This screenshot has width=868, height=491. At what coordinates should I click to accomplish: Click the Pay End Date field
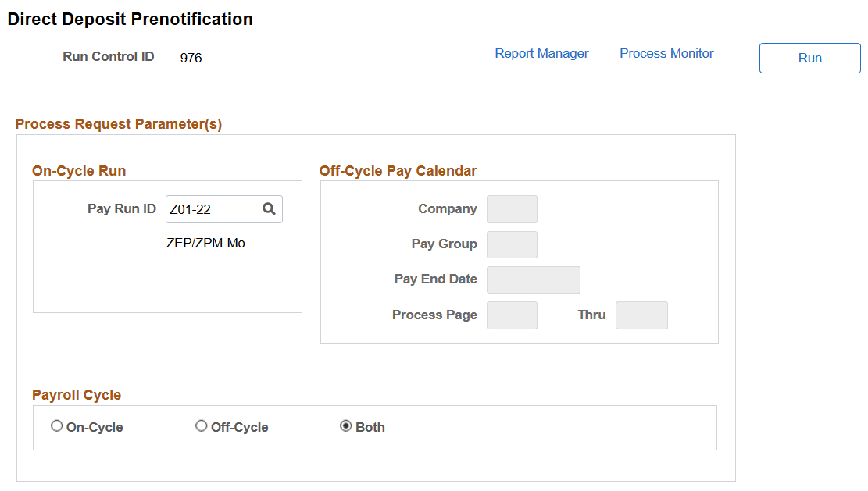coord(533,279)
